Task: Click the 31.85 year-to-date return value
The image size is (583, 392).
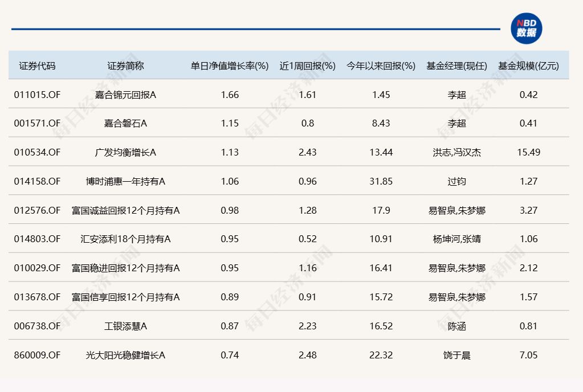Action: pos(381,181)
